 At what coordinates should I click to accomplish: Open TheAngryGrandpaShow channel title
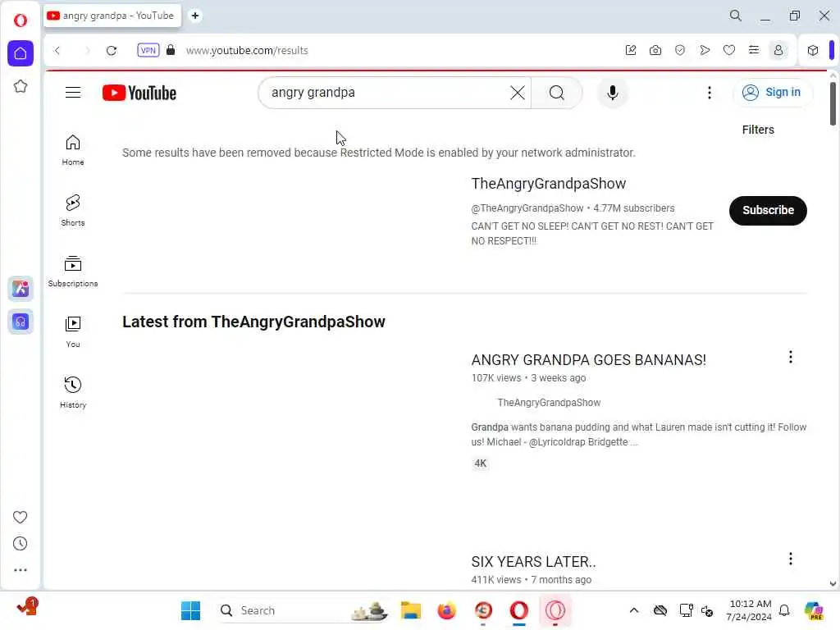tap(549, 184)
